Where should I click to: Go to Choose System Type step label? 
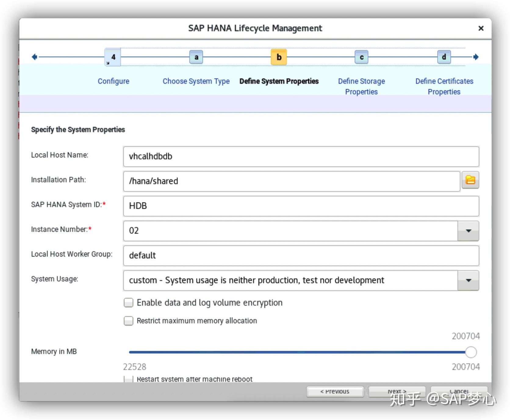[x=196, y=81]
